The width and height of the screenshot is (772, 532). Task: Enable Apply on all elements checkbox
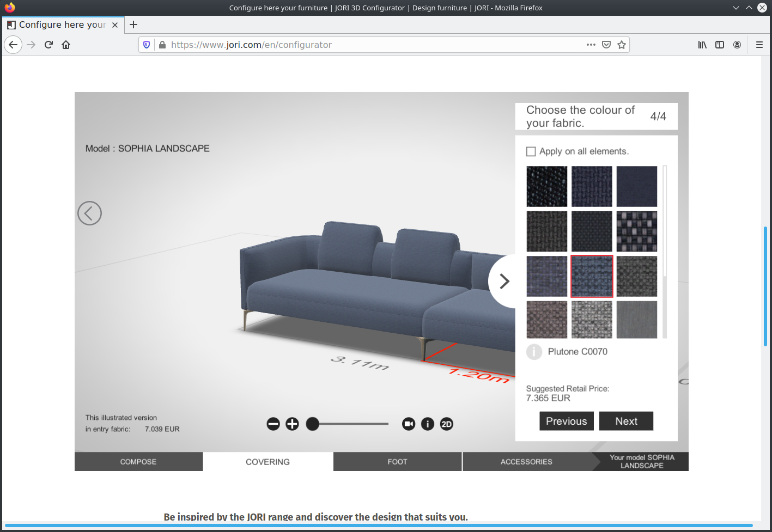[x=531, y=151]
